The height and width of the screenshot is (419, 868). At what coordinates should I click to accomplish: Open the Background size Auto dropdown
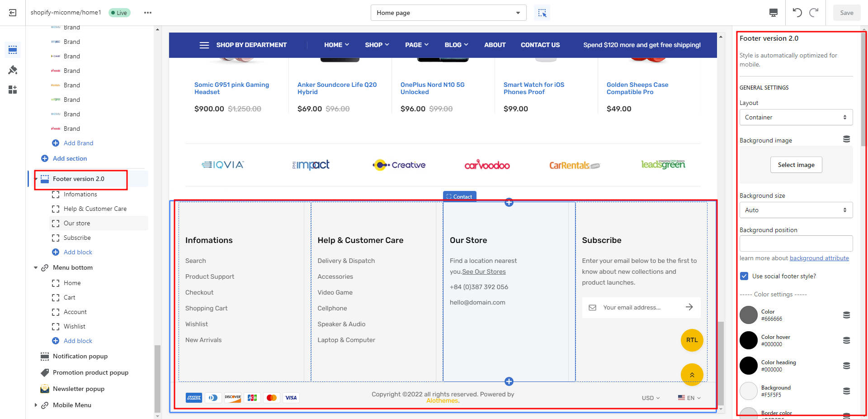(796, 210)
